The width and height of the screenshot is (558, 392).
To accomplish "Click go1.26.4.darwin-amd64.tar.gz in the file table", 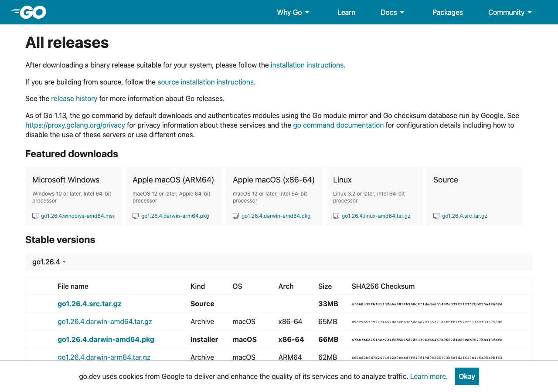I will (x=105, y=321).
